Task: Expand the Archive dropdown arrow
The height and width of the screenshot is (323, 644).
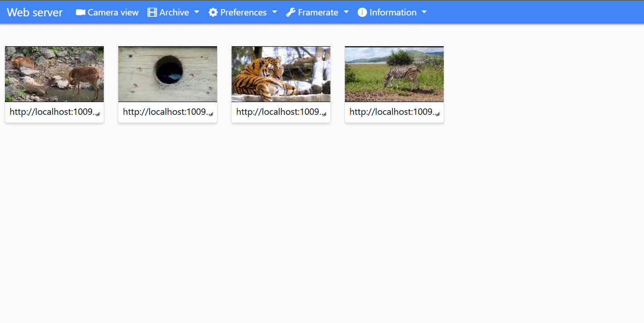Action: (x=197, y=12)
